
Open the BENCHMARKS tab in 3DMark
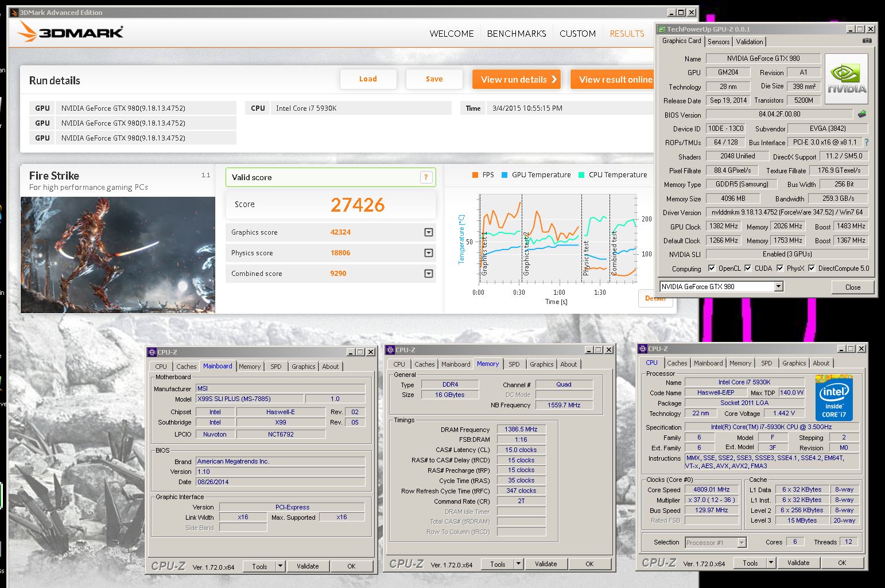tap(517, 34)
